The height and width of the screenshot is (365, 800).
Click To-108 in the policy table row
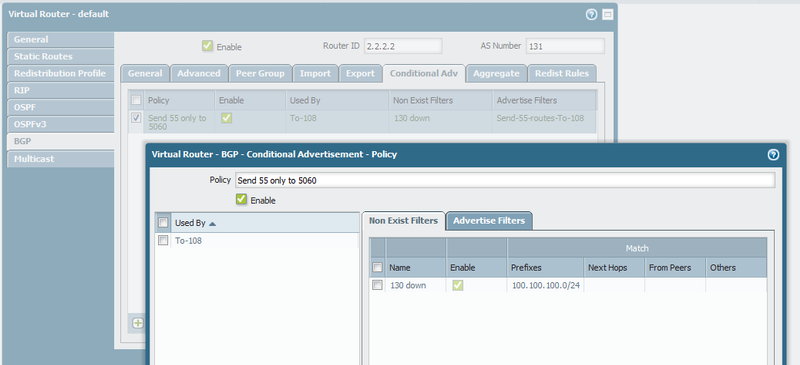pyautogui.click(x=303, y=118)
